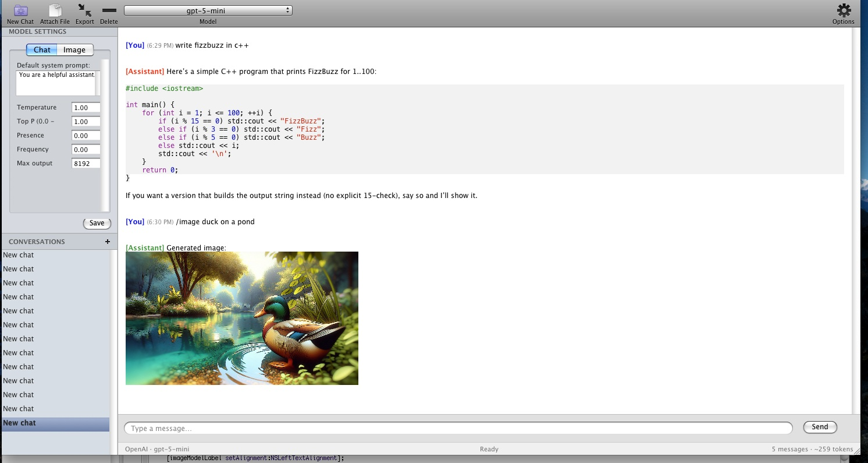This screenshot has height=463, width=868.
Task: Click the CONVERSATIONS section header
Action: [x=37, y=242]
